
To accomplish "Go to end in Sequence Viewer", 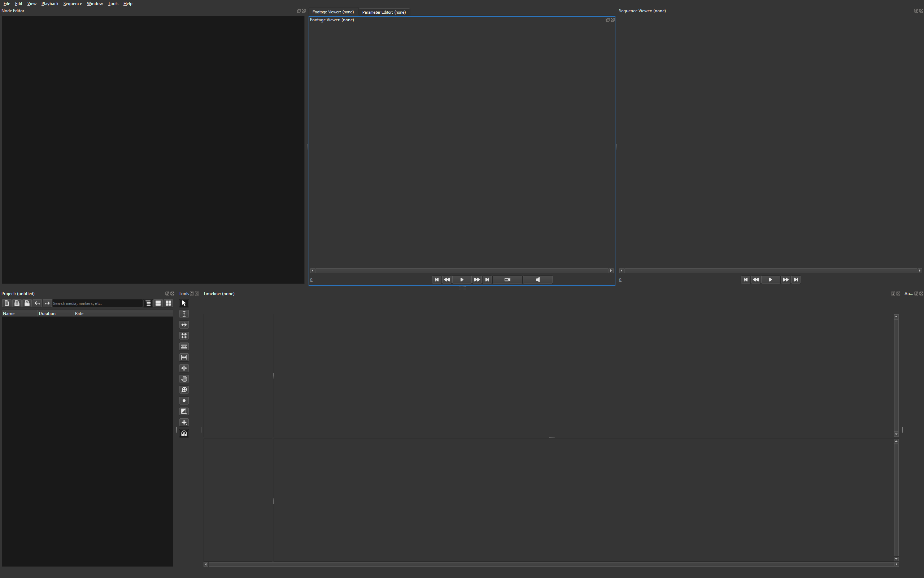I will pyautogui.click(x=796, y=280).
